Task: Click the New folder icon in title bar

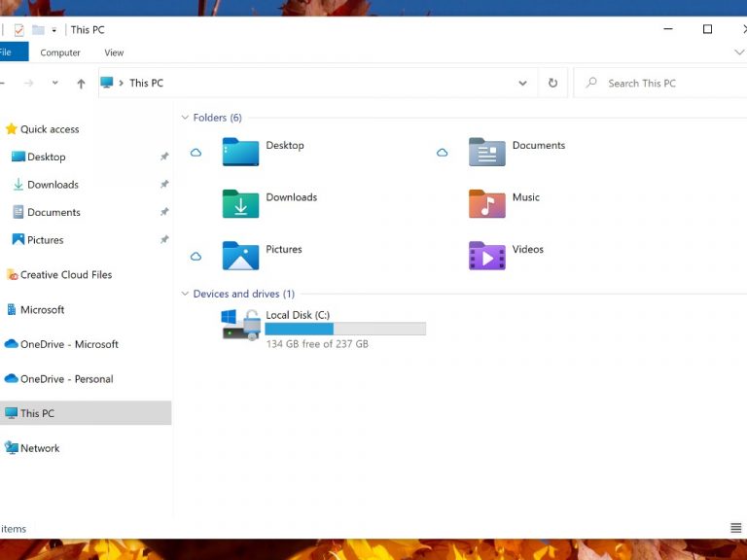Action: (x=38, y=30)
